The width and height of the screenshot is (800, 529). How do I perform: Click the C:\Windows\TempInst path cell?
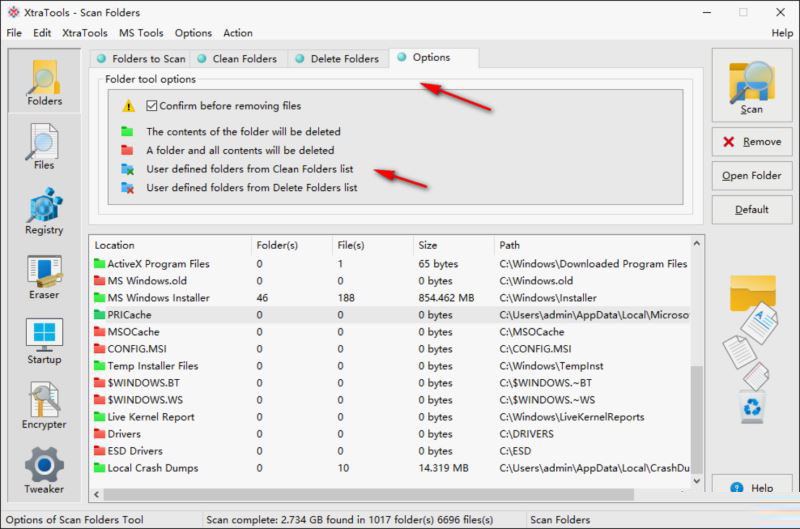551,366
